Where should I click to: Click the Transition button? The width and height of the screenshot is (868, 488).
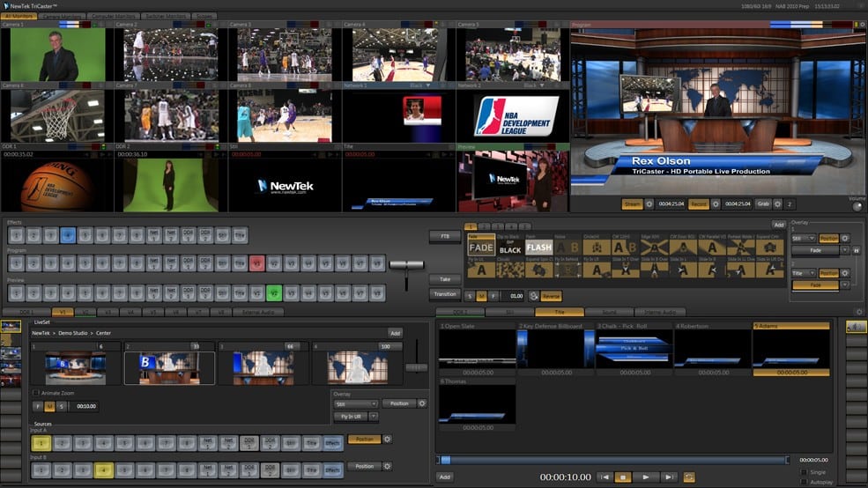pos(445,294)
